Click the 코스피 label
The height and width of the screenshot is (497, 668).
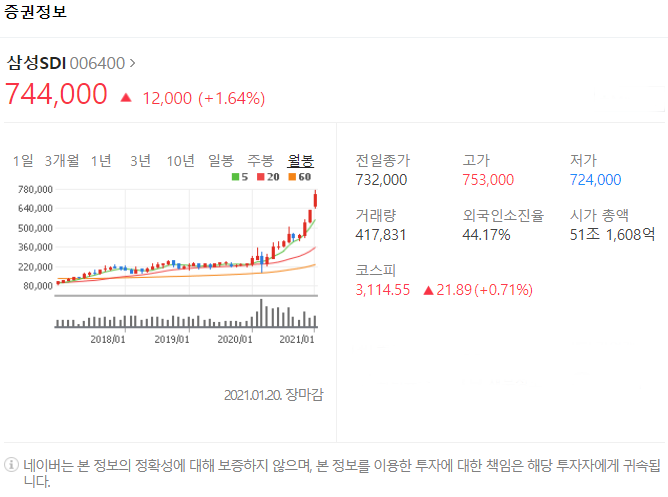376,270
